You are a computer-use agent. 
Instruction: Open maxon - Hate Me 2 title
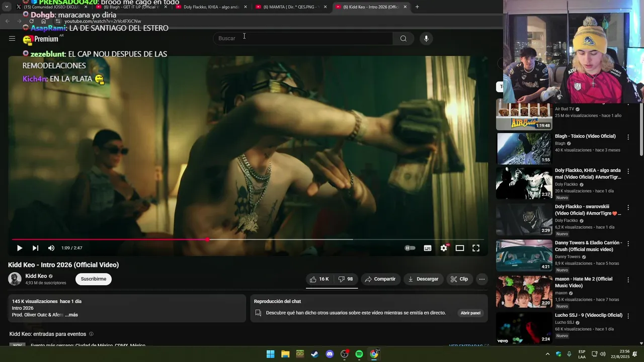tap(584, 282)
